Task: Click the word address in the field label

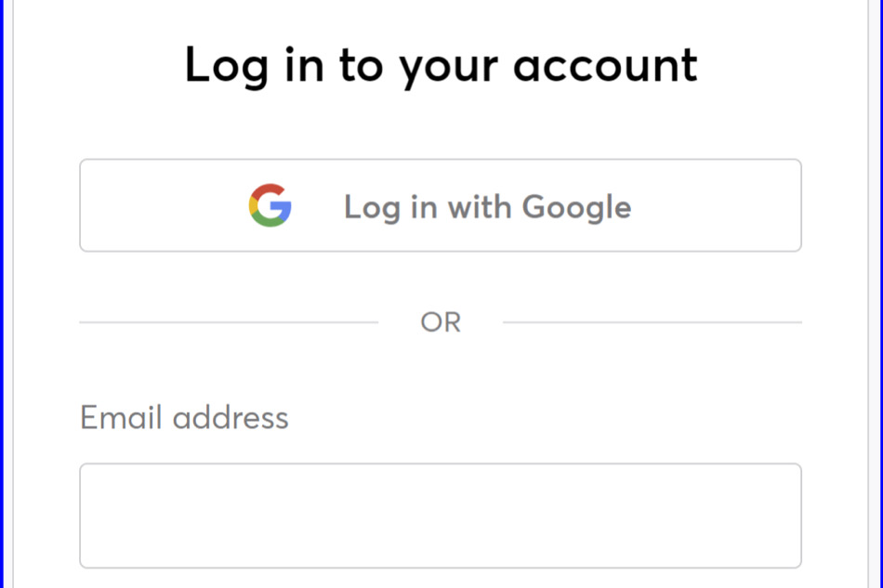Action: 231,417
